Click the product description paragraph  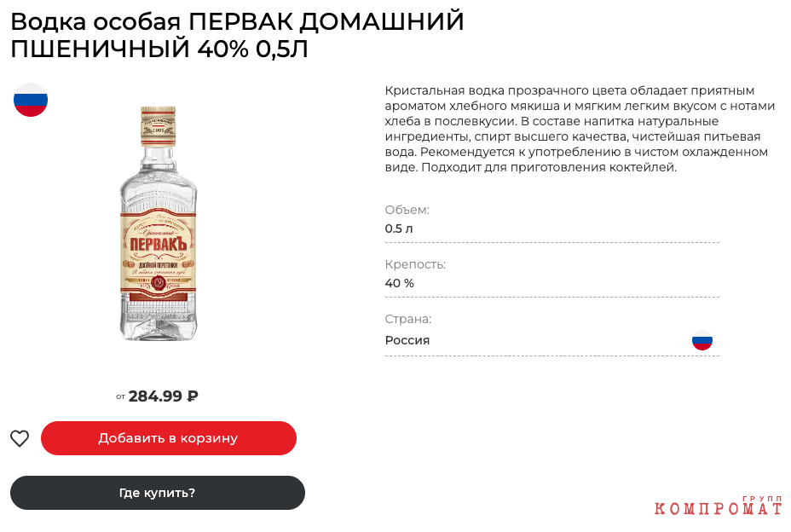tap(580, 129)
